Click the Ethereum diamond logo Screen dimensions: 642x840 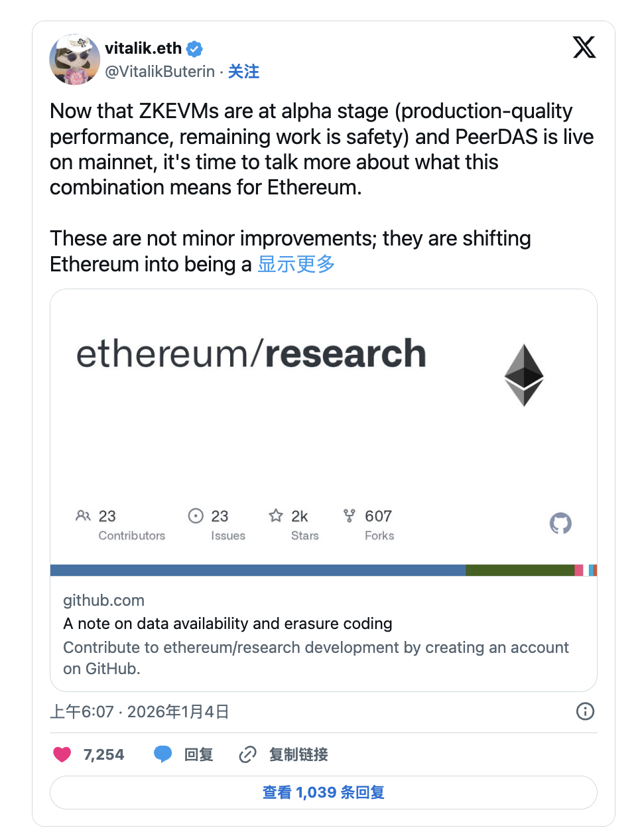[524, 375]
